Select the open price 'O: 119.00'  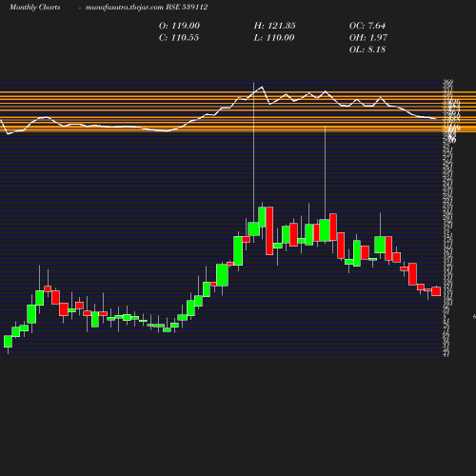pyautogui.click(x=179, y=26)
